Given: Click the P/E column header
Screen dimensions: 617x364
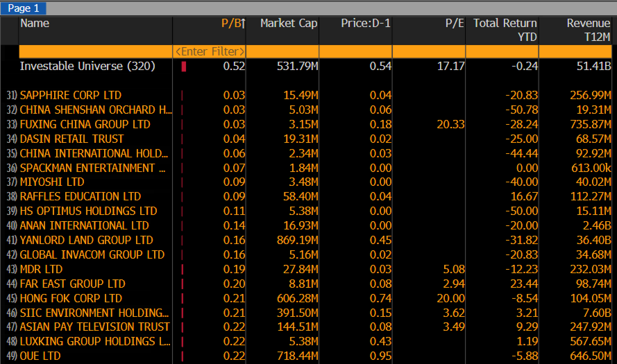Looking at the screenshot, I should click(429, 30).
